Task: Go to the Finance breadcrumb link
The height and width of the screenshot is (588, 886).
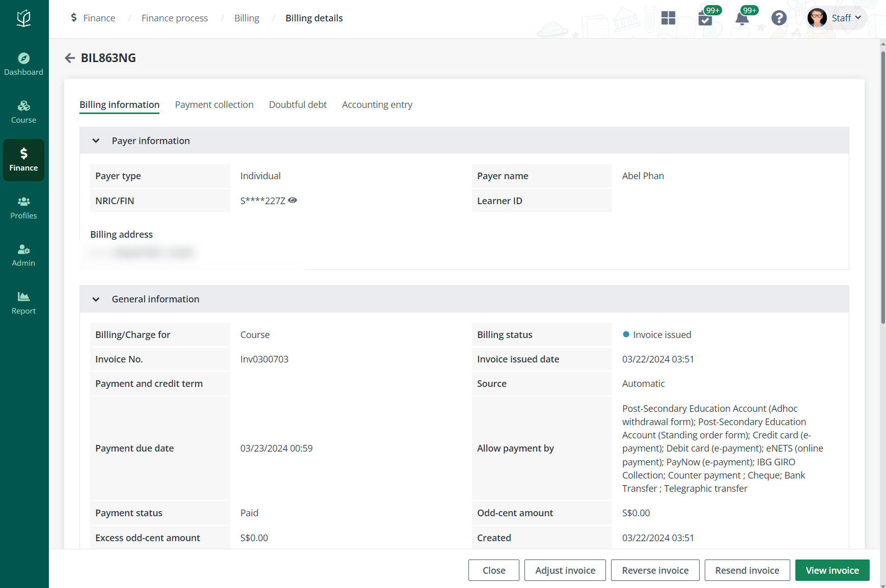Action: tap(99, 18)
